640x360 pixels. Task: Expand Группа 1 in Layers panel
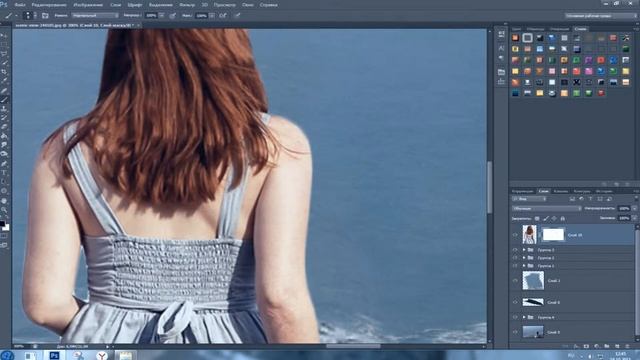[x=524, y=266]
